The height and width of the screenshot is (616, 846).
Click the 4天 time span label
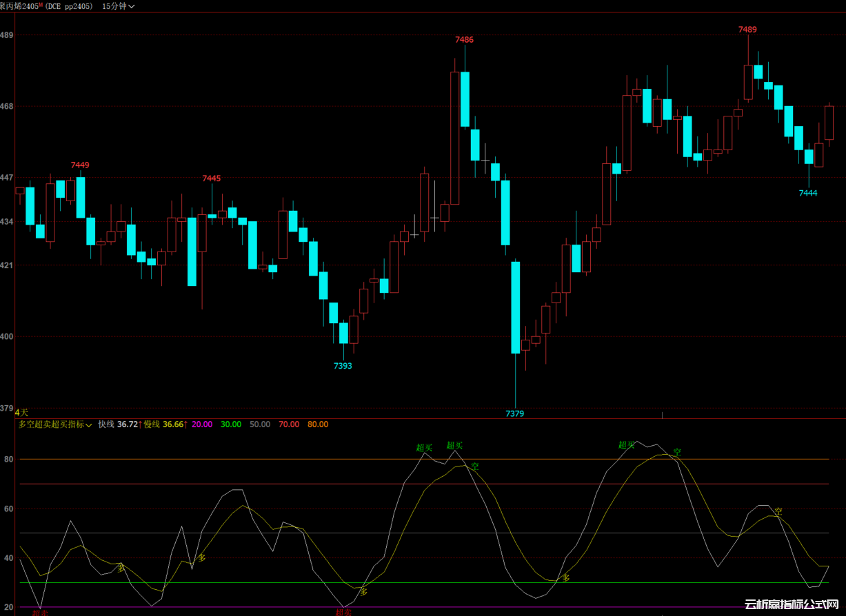(x=21, y=413)
